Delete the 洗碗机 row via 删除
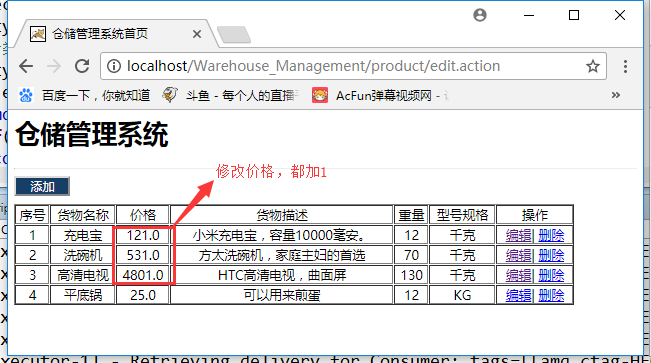The height and width of the screenshot is (363, 651). (551, 255)
